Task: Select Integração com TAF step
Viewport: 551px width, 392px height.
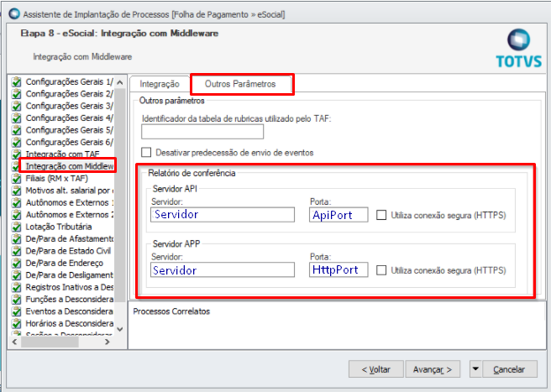Action: 62,154
